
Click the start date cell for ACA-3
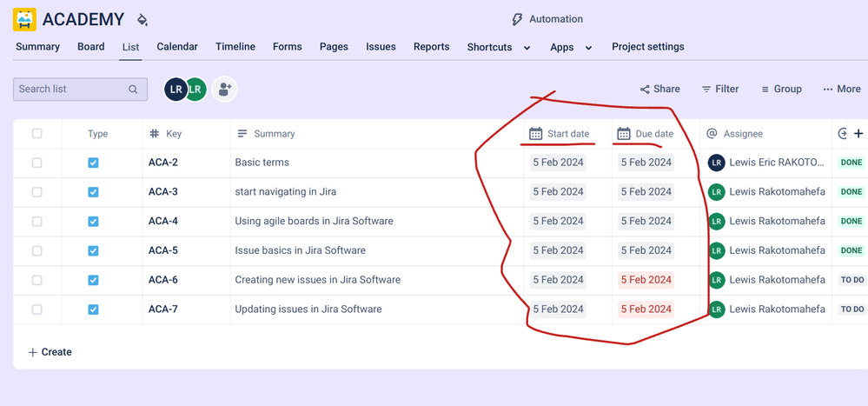pyautogui.click(x=558, y=191)
